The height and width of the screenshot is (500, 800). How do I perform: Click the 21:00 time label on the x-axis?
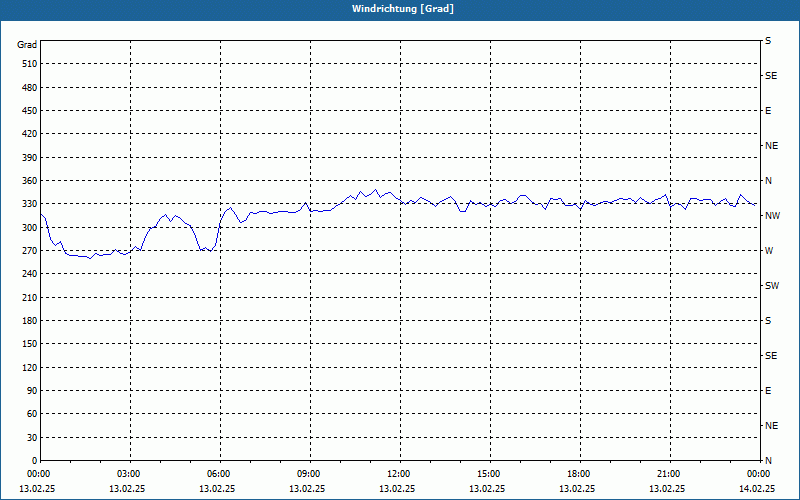670,474
